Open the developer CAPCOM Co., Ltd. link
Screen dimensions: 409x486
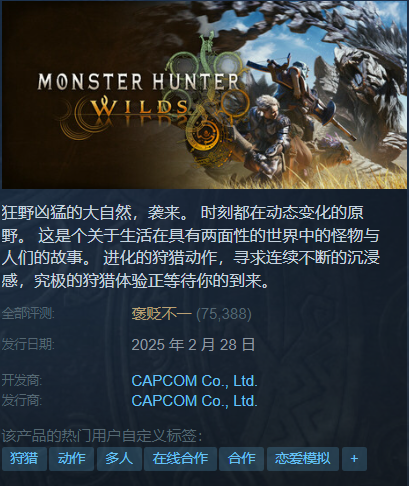[x=194, y=381]
